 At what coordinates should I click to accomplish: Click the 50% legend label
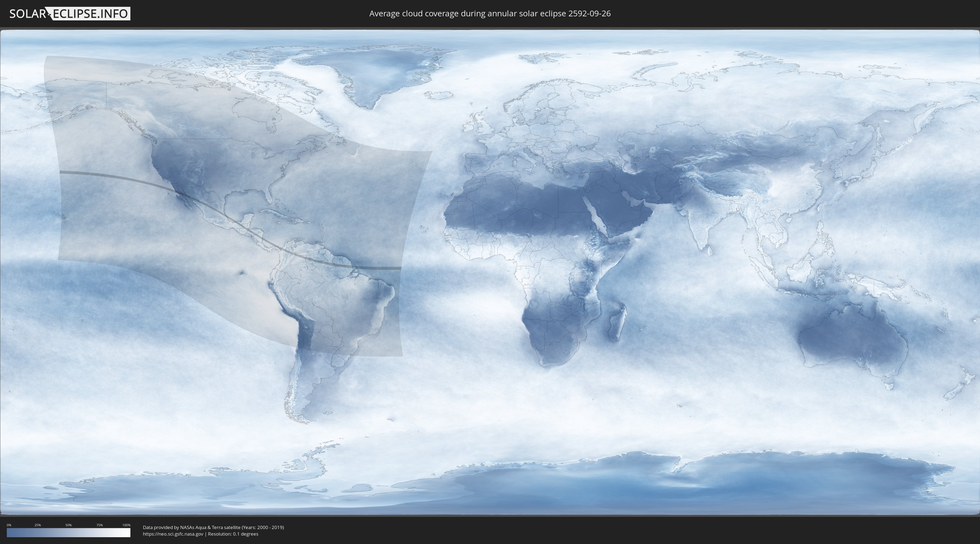(69, 525)
